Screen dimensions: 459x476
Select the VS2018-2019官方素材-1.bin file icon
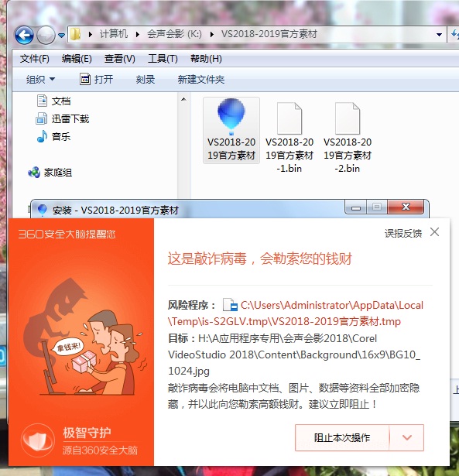click(289, 118)
